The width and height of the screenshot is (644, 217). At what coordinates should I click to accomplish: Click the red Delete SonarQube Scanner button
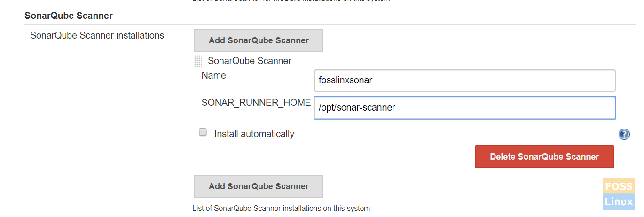pyautogui.click(x=544, y=157)
